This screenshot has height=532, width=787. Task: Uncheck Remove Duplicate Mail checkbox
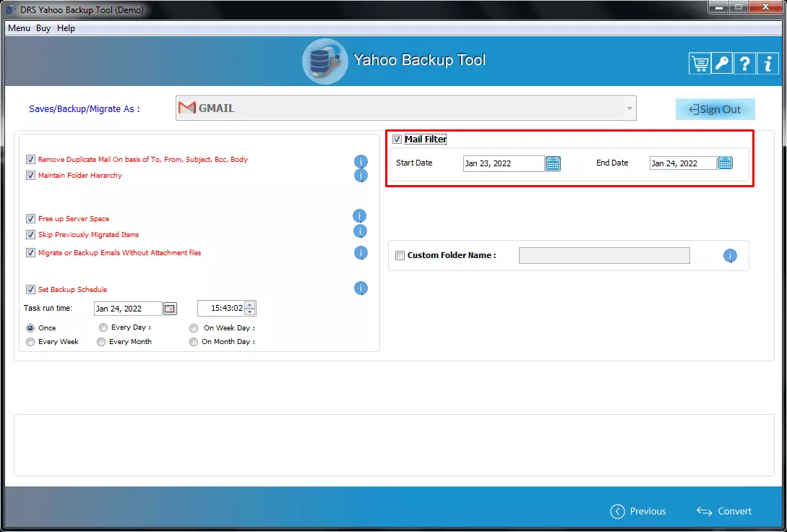pyautogui.click(x=30, y=160)
